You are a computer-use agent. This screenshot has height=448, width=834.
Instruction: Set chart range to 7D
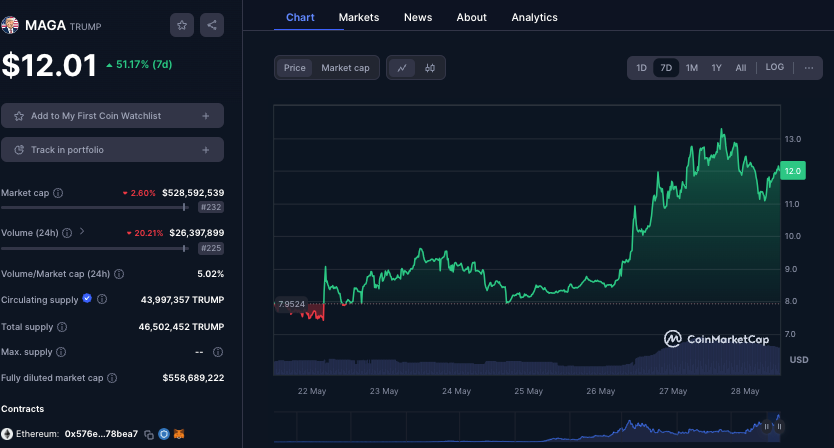tap(666, 68)
